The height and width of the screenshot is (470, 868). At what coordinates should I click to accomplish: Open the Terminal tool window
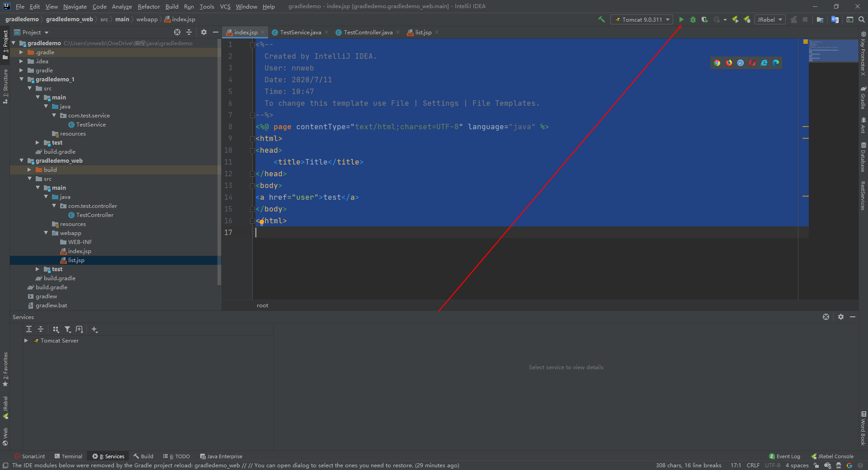[68, 456]
